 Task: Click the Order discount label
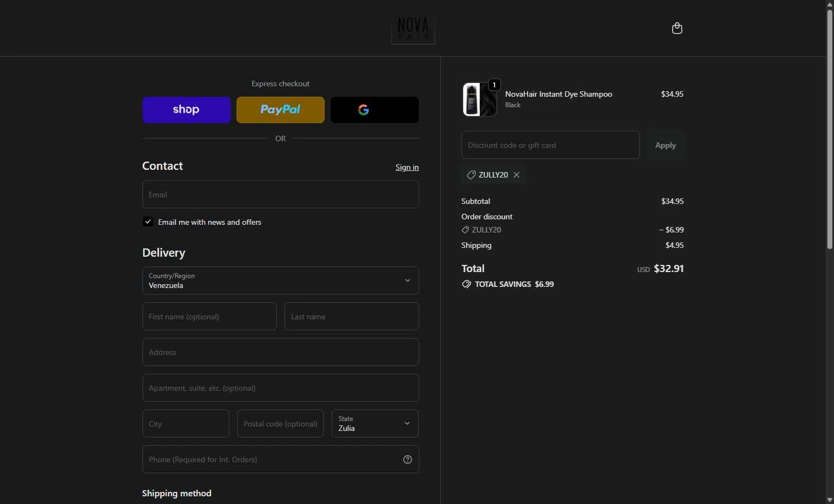click(x=487, y=217)
